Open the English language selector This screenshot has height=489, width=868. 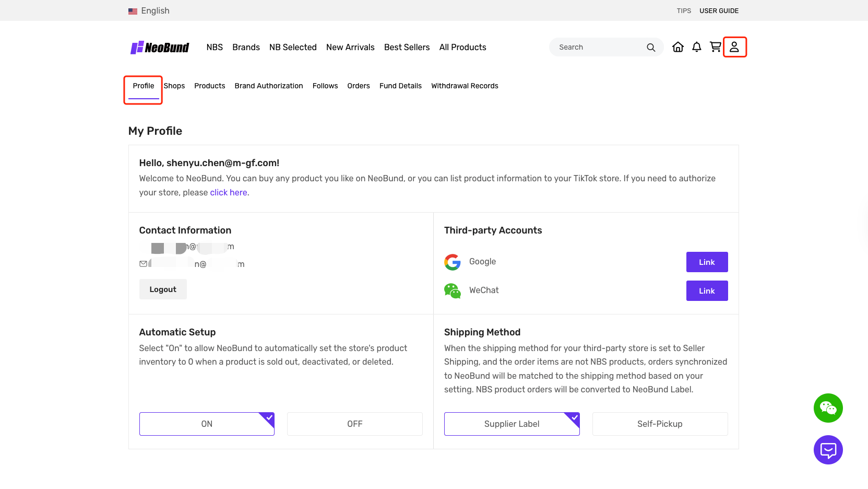(149, 10)
